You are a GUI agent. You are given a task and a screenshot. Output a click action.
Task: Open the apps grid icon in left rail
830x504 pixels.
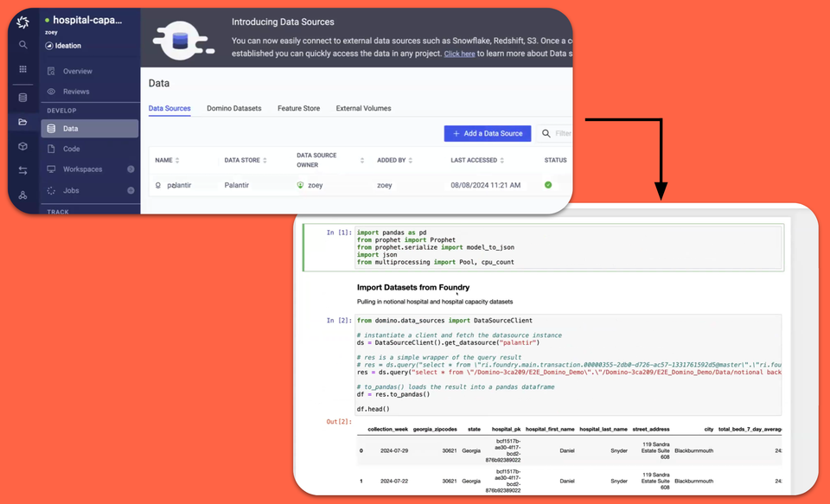coord(22,69)
